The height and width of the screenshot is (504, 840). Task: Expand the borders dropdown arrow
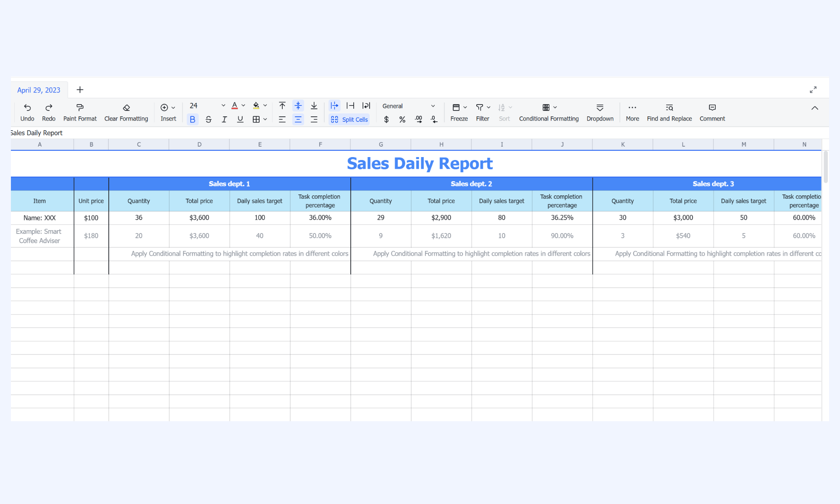pyautogui.click(x=265, y=120)
